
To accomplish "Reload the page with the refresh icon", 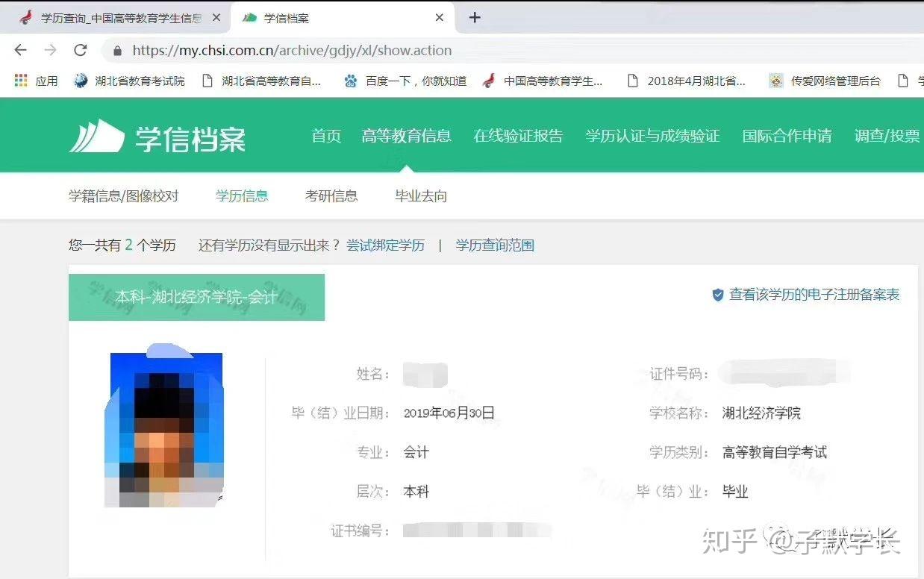I will [80, 50].
